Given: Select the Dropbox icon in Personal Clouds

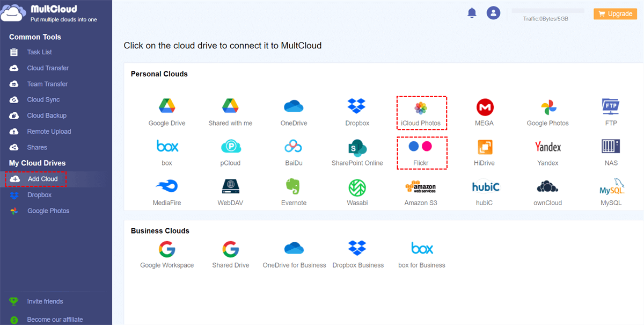Looking at the screenshot, I should (x=357, y=106).
